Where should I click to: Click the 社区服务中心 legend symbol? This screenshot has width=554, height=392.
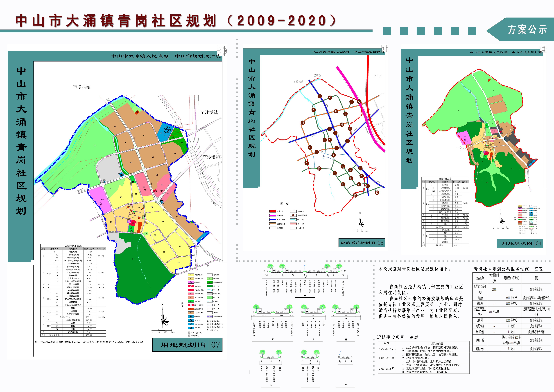tap(208, 321)
